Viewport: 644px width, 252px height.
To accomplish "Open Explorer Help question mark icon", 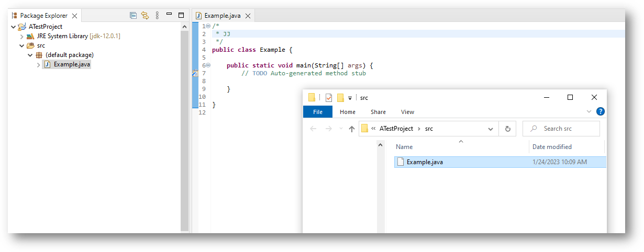I will 601,111.
